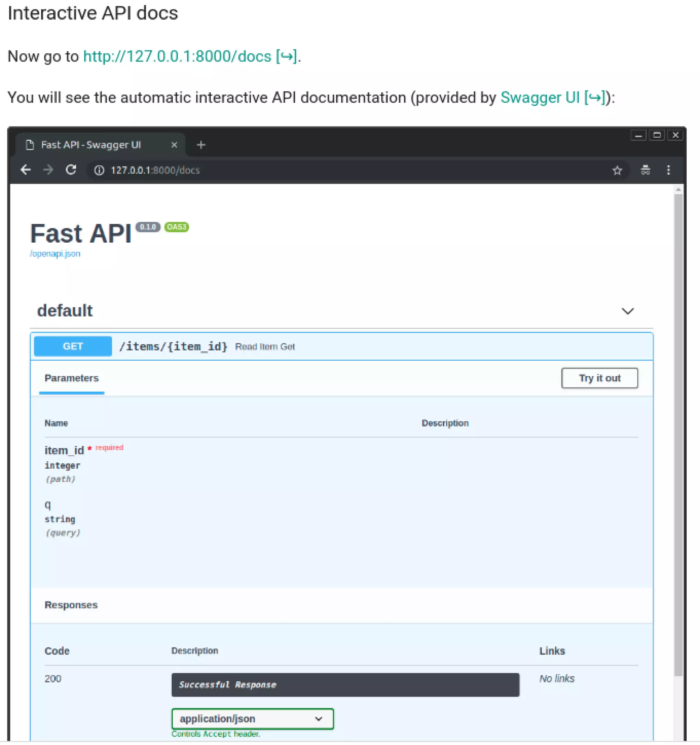700x745 pixels.
Task: Click the vertical scrollbar of the docs page
Action: coord(678,435)
